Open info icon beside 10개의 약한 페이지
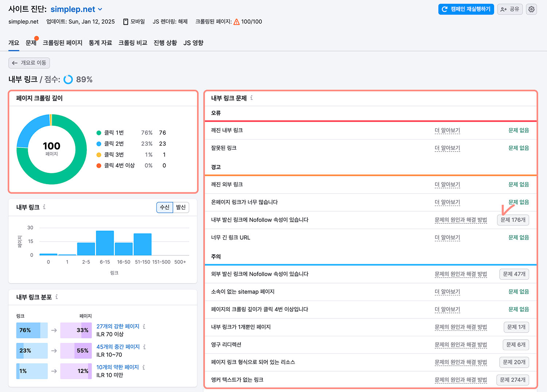Screen dimensions: 547x392 (144, 367)
